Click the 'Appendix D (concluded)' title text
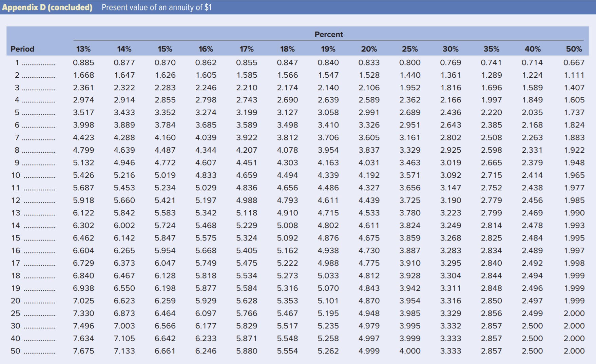The height and width of the screenshot is (364, 596). [x=47, y=7]
